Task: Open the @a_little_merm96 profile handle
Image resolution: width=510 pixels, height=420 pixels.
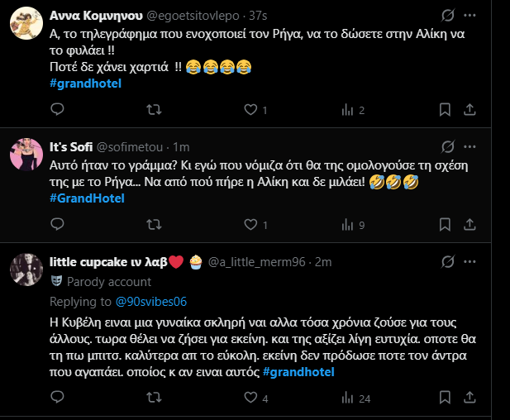Action: click(x=258, y=261)
